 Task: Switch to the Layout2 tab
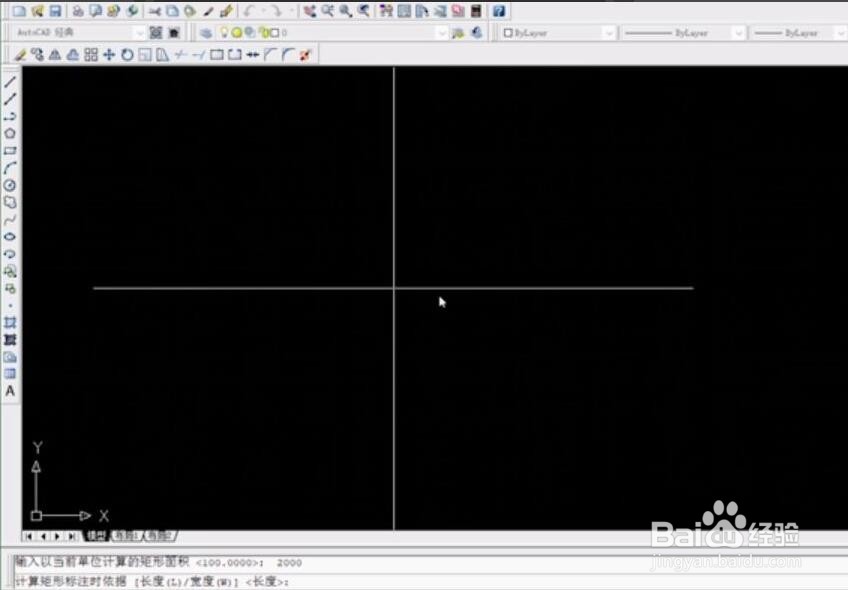(x=160, y=536)
